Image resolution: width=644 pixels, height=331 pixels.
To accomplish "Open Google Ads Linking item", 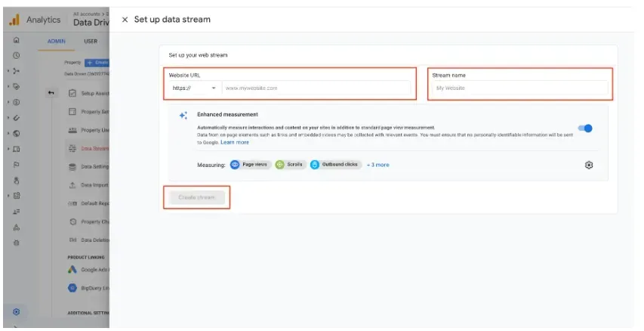I will 88,270.
